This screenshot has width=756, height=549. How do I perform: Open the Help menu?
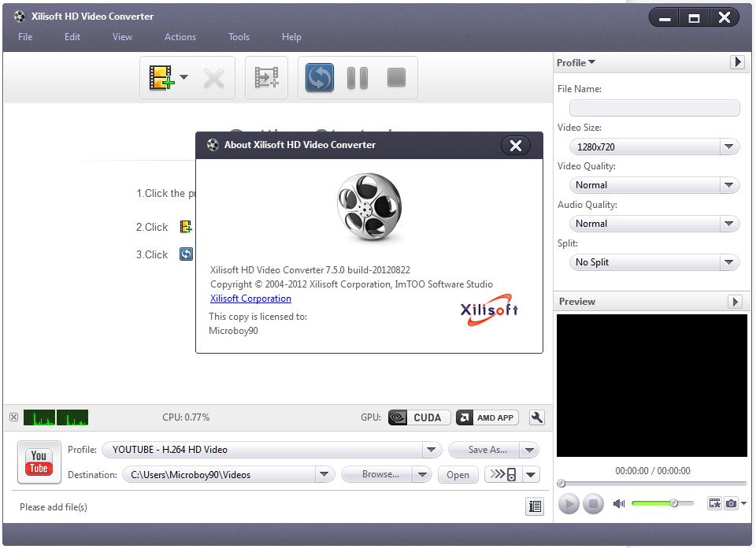(x=291, y=37)
